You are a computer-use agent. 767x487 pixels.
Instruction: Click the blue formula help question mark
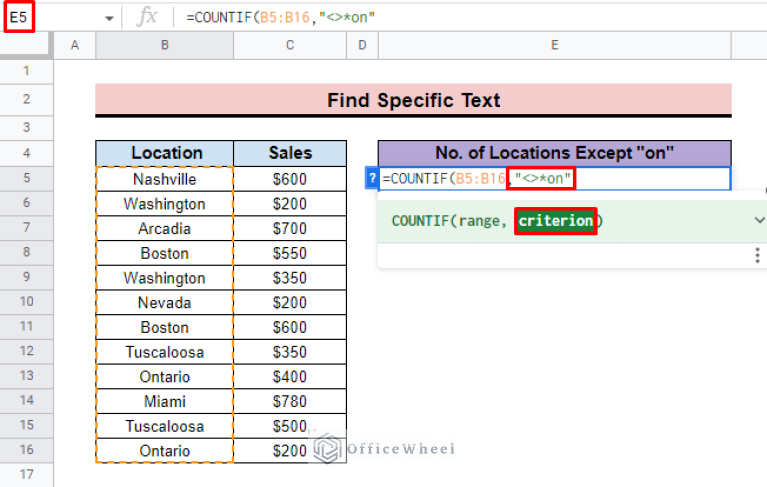(x=372, y=178)
